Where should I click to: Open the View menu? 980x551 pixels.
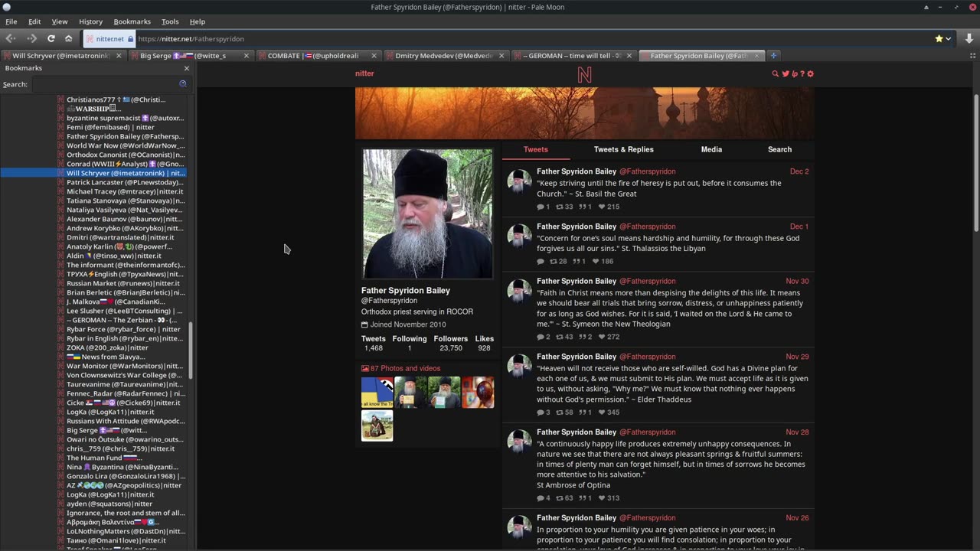point(59,21)
